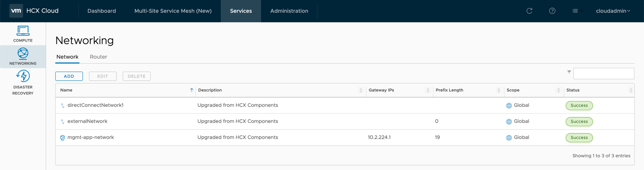Select the Networking sidebar icon
This screenshot has height=170, width=644.
[x=23, y=57]
